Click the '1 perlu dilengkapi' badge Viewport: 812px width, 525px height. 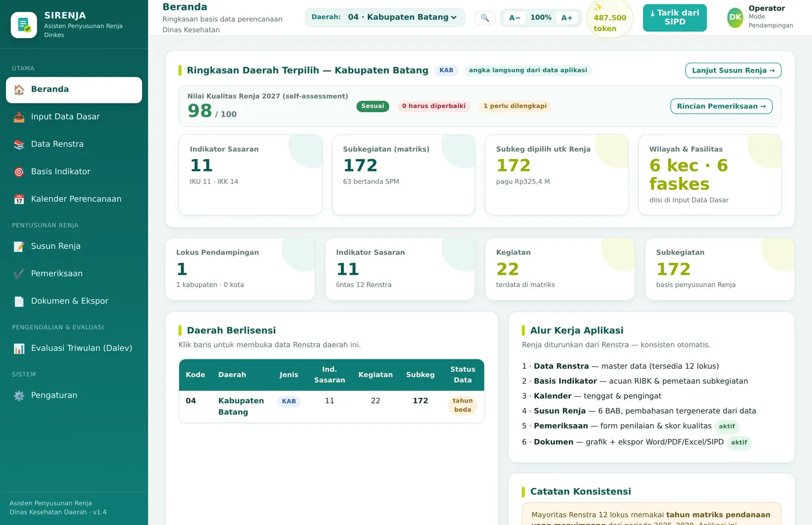[515, 106]
